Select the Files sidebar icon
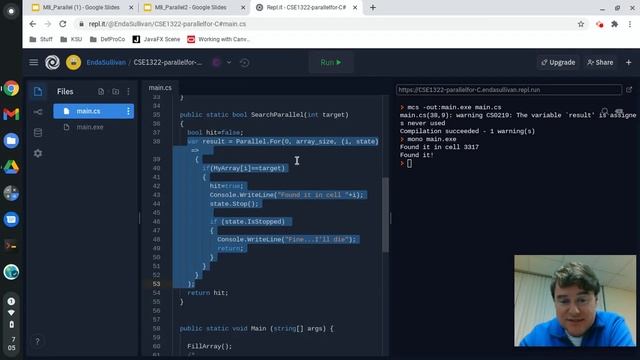The height and width of the screenshot is (360, 640). pyautogui.click(x=38, y=91)
